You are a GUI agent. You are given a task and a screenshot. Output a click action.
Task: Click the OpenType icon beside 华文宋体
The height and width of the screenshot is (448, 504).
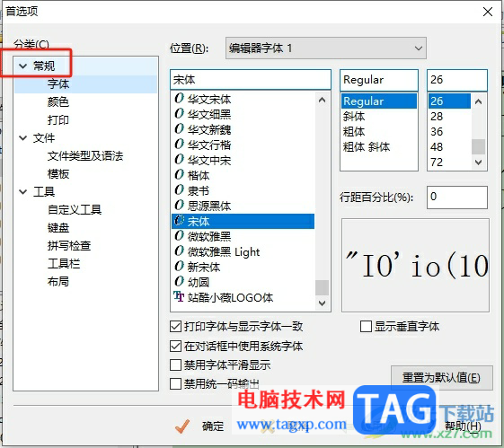coord(179,98)
